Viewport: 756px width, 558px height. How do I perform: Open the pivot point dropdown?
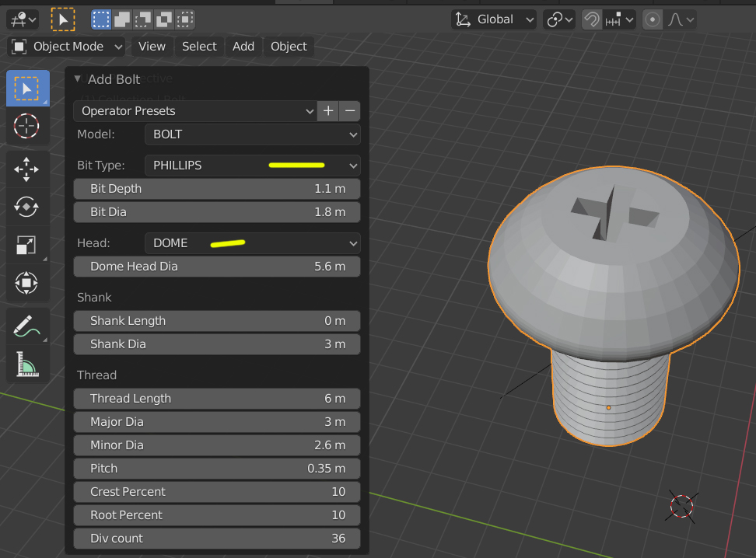(558, 19)
